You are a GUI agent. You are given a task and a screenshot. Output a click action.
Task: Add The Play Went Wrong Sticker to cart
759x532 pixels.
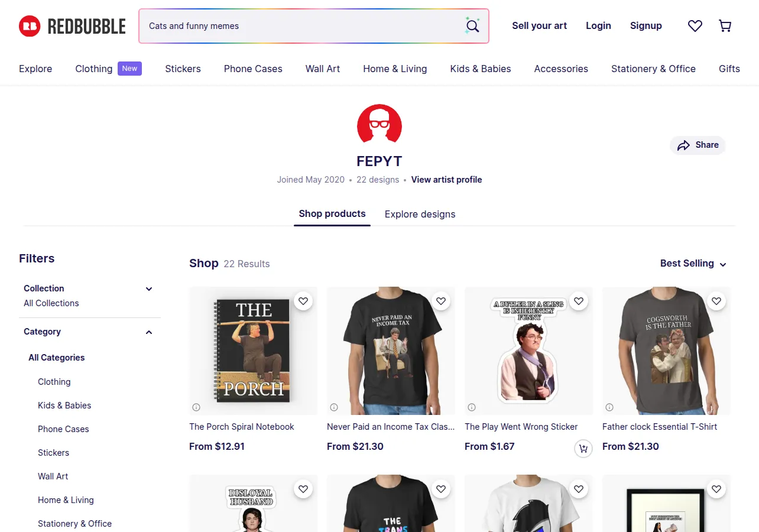pos(583,449)
